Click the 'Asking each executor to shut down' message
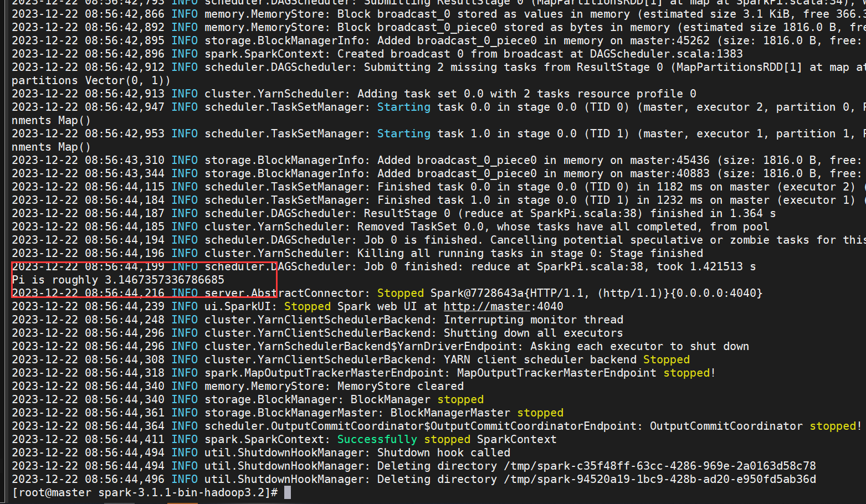The height and width of the screenshot is (504, 866). (x=639, y=346)
